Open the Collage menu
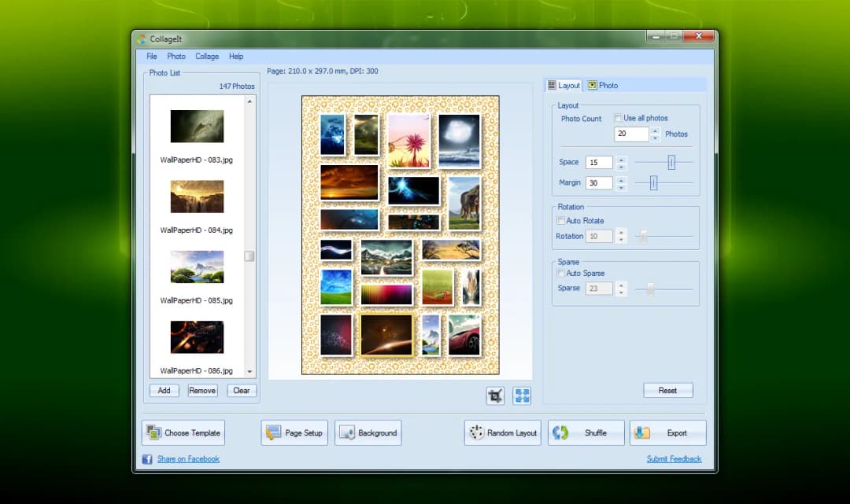This screenshot has height=504, width=850. (x=206, y=56)
